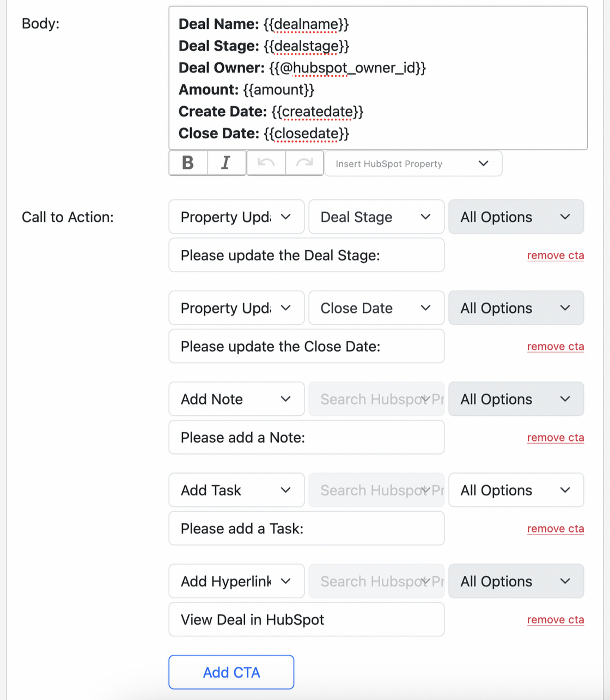Image resolution: width=610 pixels, height=700 pixels.
Task: Open the Insert HubSpot Property dropdown
Action: (x=413, y=164)
